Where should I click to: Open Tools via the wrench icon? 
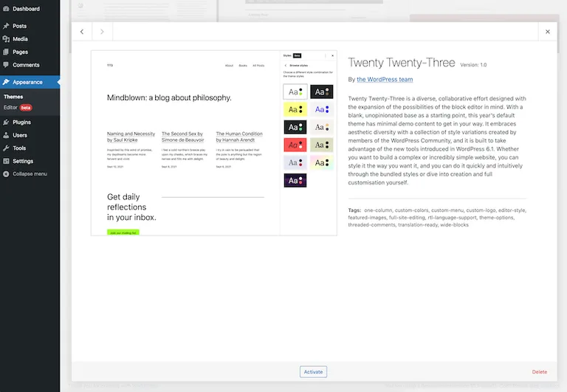click(6, 148)
